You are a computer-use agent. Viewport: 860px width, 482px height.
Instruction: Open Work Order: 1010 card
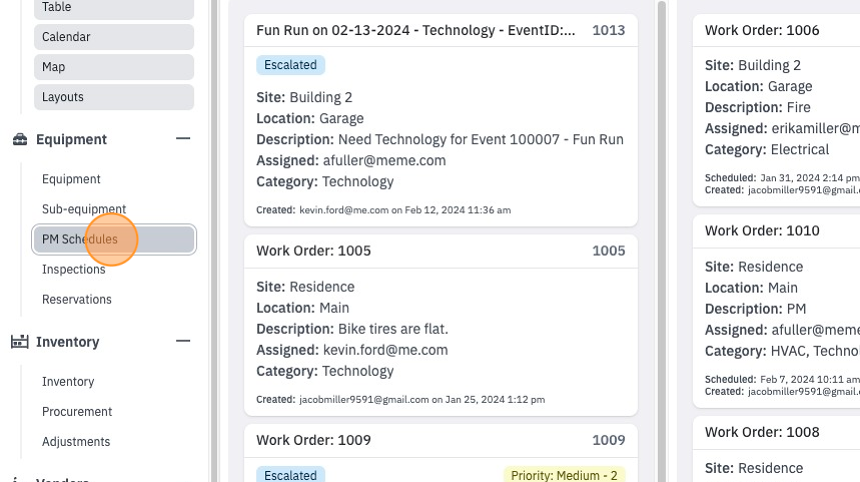tap(777, 311)
